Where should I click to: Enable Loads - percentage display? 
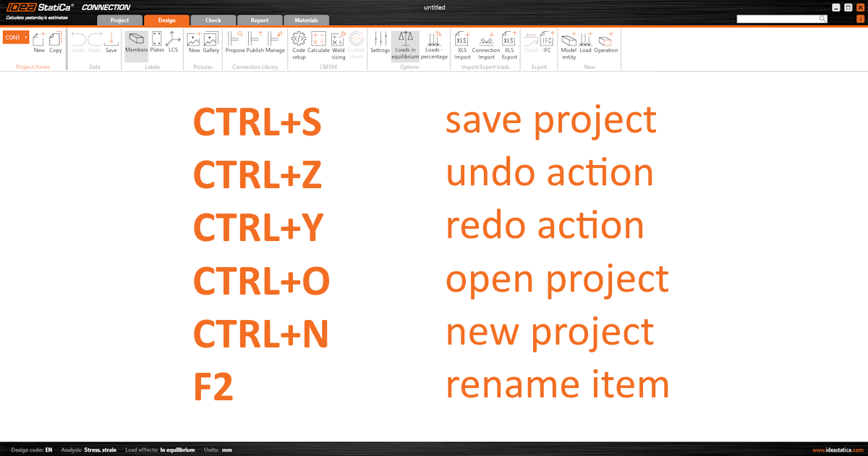coord(434,45)
